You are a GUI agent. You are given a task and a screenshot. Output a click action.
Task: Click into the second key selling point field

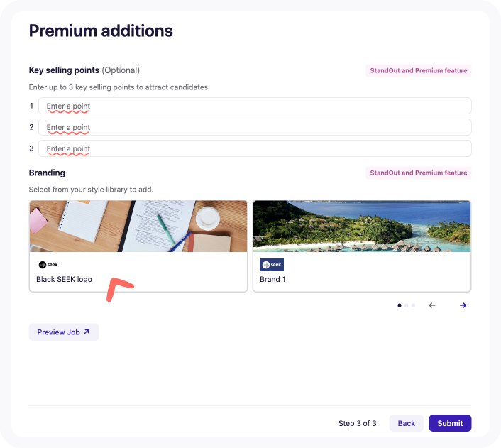(255, 127)
